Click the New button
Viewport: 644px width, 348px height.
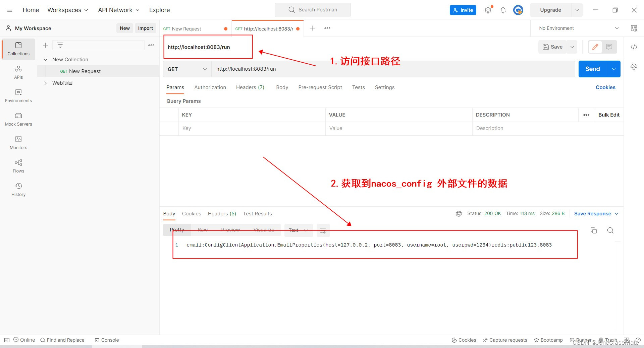pos(125,28)
